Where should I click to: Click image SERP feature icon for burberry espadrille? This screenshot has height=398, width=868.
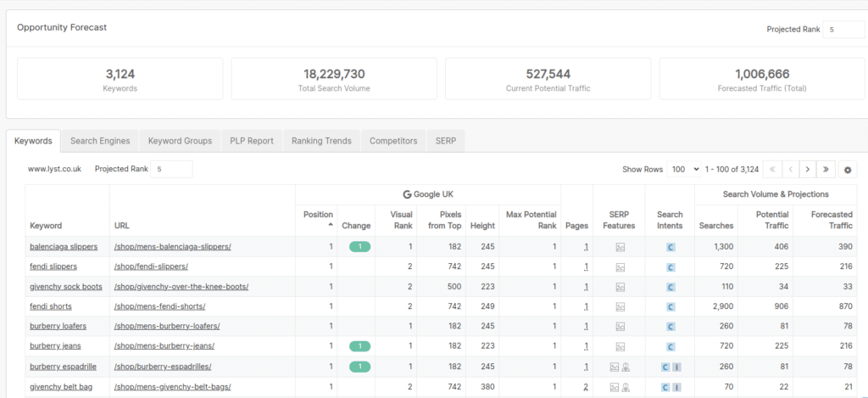(x=614, y=367)
